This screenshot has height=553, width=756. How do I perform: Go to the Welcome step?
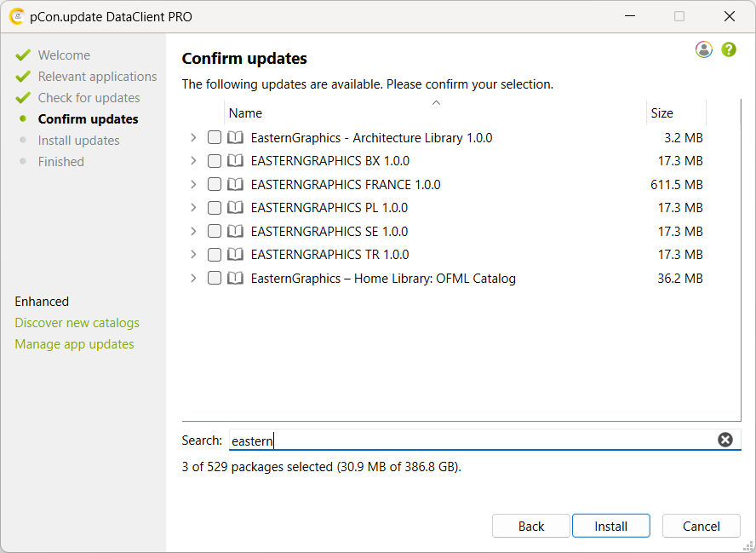[64, 55]
